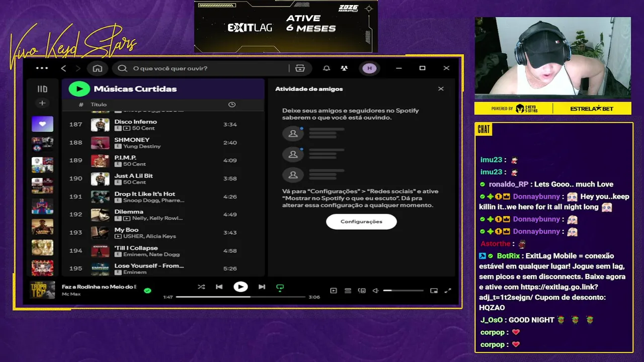Click the Dilemma album cover thumbnail

click(x=100, y=215)
